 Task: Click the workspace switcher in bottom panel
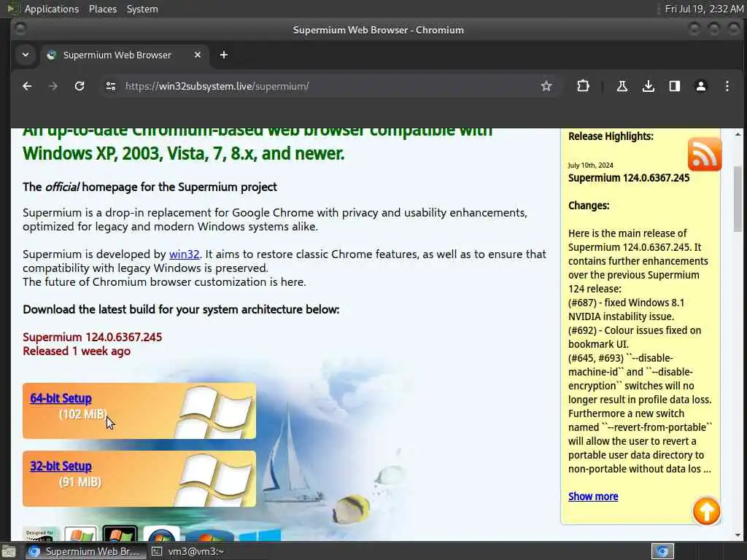(662, 551)
